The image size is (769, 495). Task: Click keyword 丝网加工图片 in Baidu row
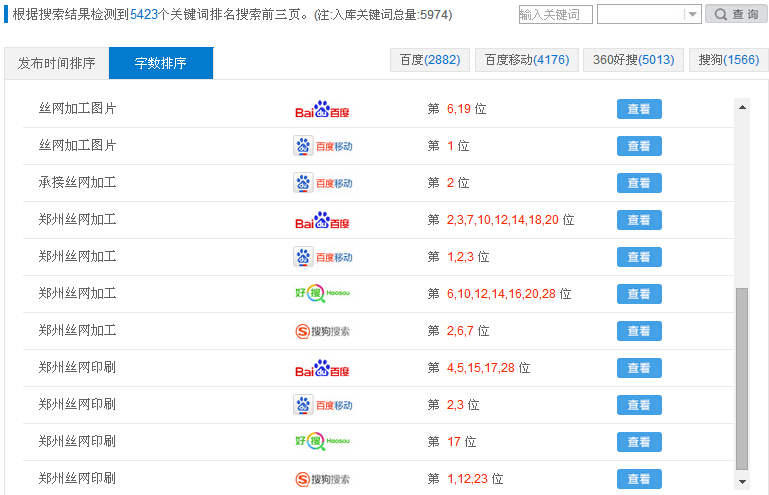(77, 108)
